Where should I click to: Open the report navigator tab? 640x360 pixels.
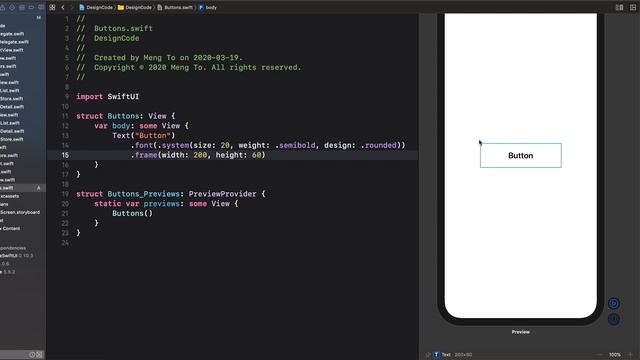pyautogui.click(x=41, y=7)
